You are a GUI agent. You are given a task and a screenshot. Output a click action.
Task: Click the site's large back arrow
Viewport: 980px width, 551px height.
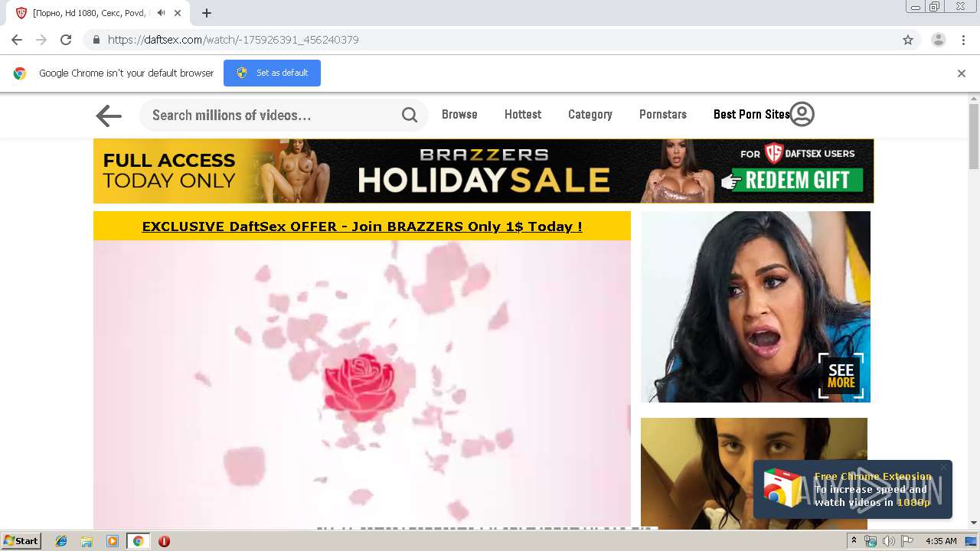click(109, 116)
